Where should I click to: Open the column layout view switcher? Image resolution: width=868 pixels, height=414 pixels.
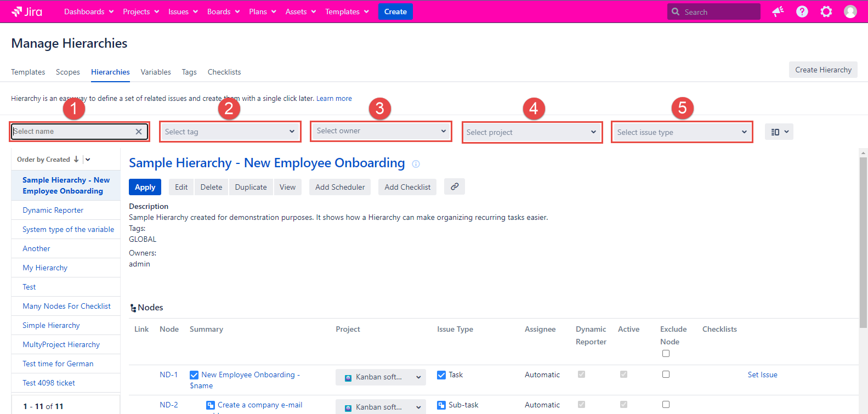(779, 132)
